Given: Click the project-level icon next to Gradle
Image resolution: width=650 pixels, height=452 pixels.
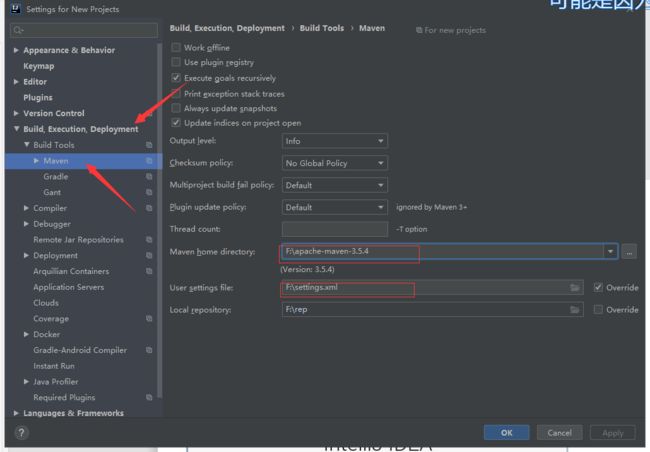Looking at the screenshot, I should click(x=149, y=176).
